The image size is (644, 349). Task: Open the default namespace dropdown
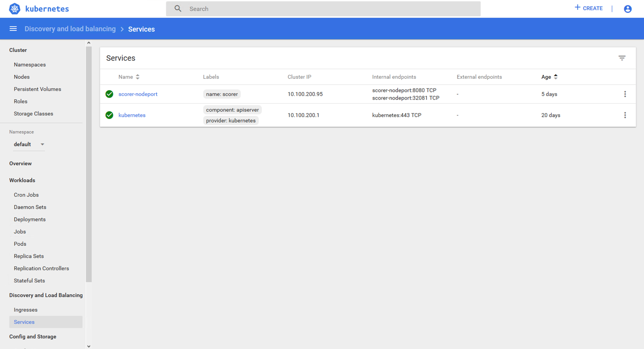click(29, 144)
